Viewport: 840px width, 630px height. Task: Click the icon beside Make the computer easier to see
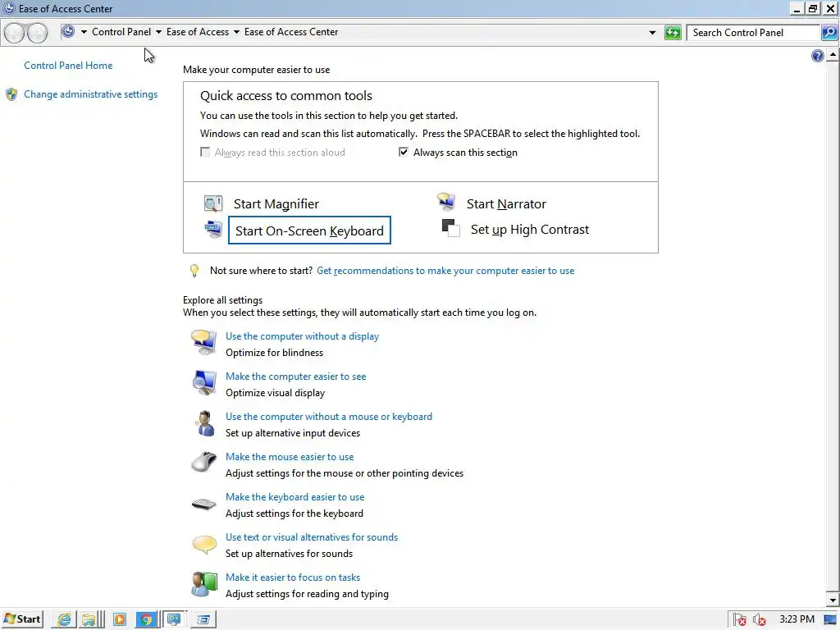(203, 382)
